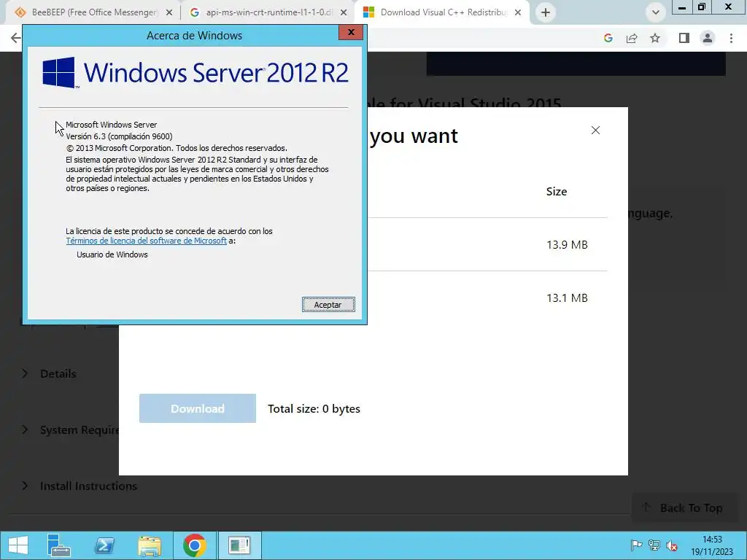Expand the System Requirements section

pyautogui.click(x=71, y=430)
